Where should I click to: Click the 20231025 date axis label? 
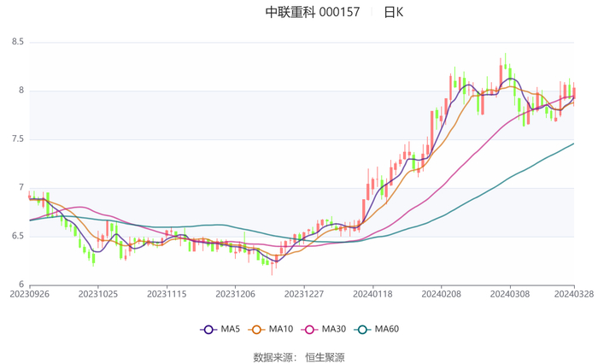[98, 294]
